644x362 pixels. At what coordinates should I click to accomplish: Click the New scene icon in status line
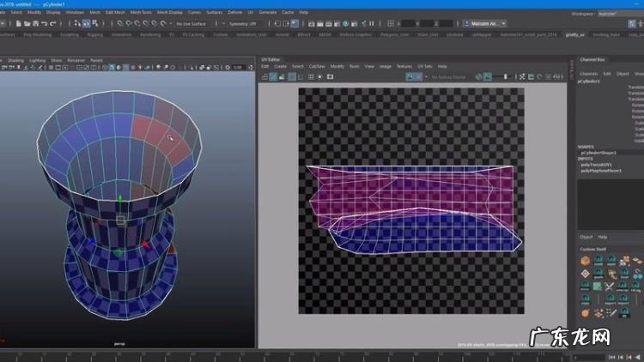18,23
